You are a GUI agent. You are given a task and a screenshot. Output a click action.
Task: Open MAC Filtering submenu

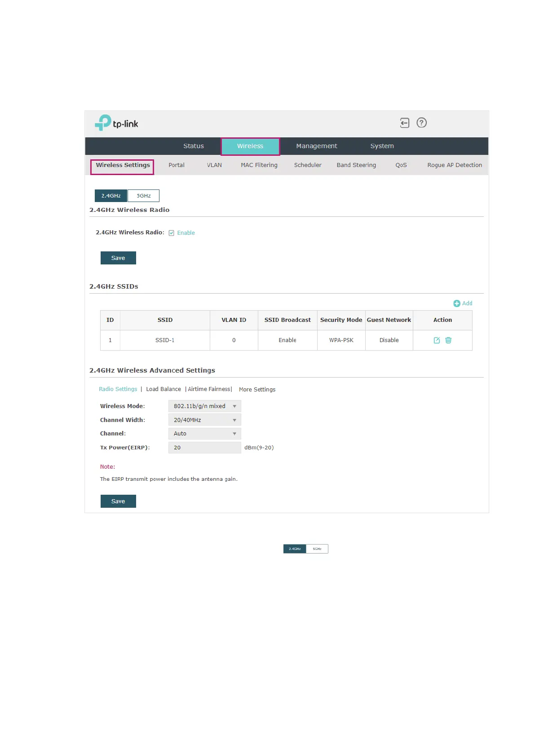(x=259, y=165)
